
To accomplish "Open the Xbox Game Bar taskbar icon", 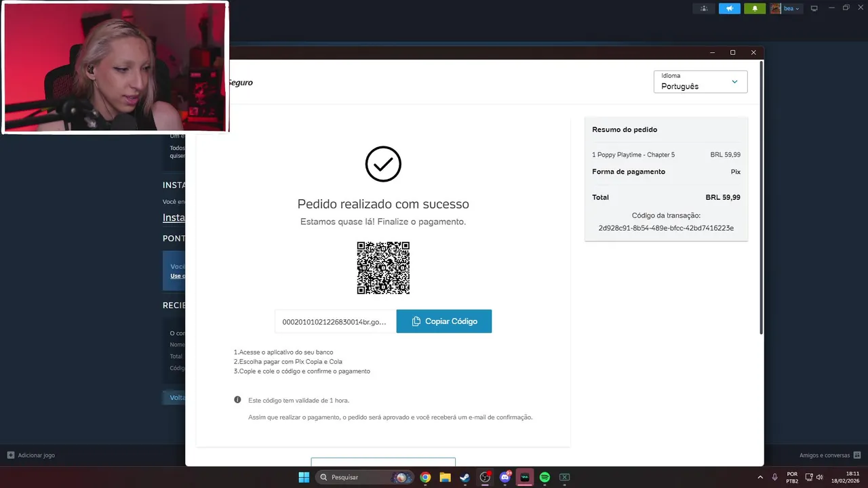I will [564, 477].
